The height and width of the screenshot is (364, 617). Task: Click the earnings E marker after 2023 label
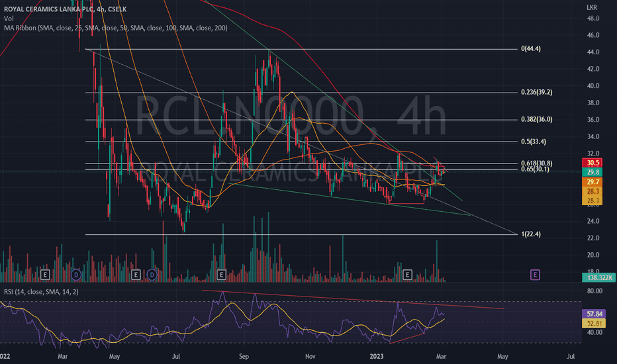pos(407,275)
